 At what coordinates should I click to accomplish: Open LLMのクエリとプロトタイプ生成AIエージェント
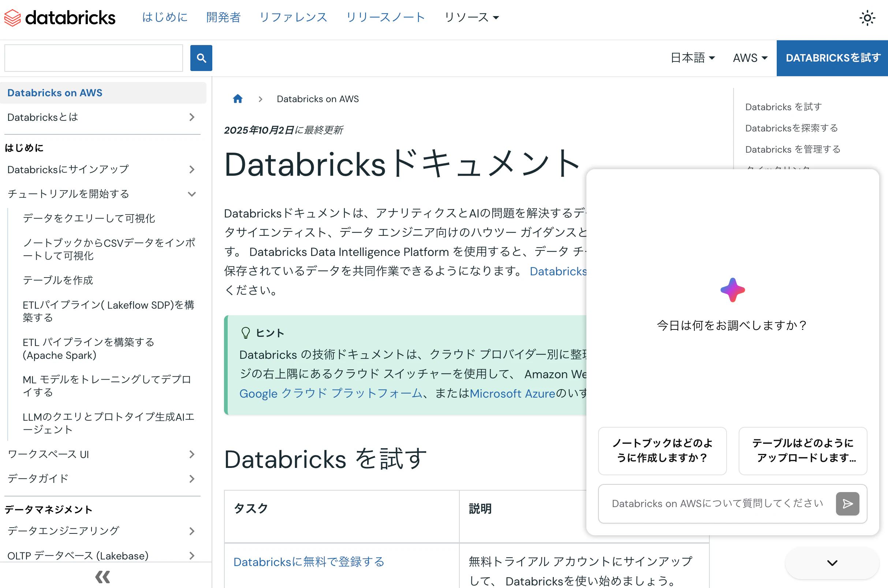[x=109, y=423]
